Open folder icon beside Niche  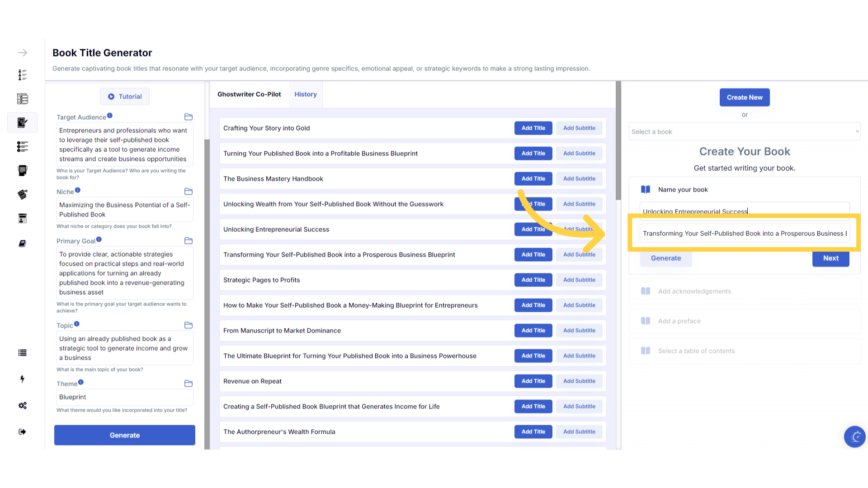point(189,192)
